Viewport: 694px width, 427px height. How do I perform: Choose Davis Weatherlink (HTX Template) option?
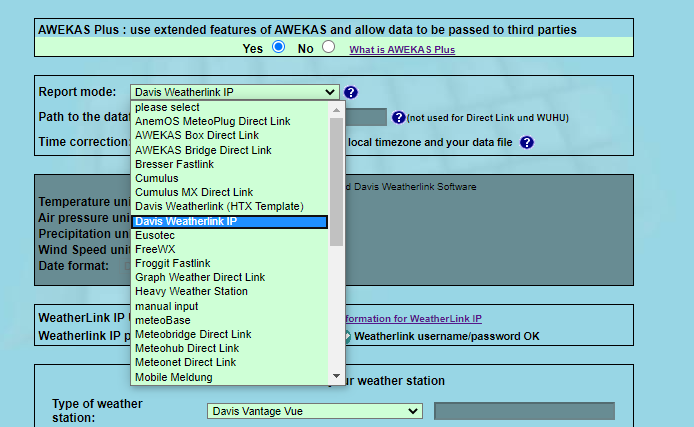pos(230,207)
